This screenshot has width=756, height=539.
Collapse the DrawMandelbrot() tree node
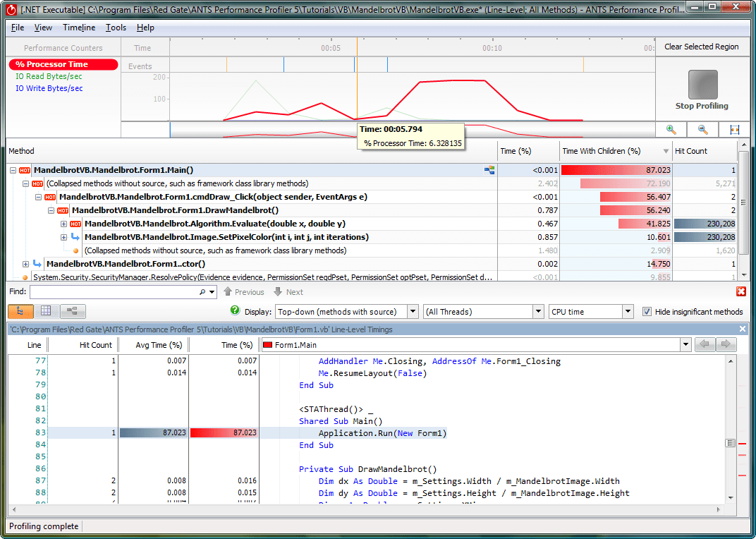pyautogui.click(x=51, y=210)
